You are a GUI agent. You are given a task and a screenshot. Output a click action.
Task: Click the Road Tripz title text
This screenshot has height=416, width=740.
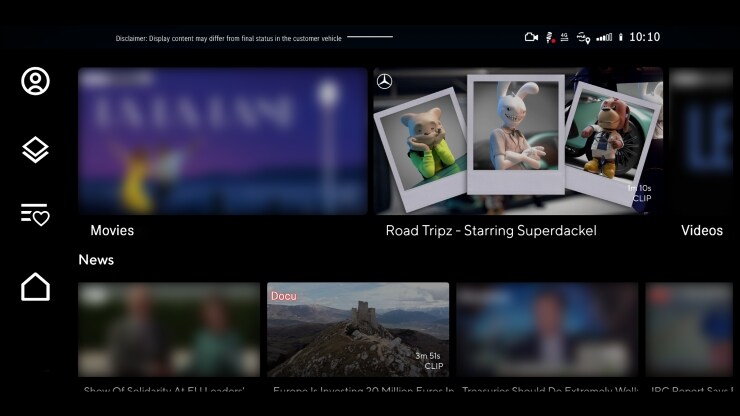pos(491,231)
